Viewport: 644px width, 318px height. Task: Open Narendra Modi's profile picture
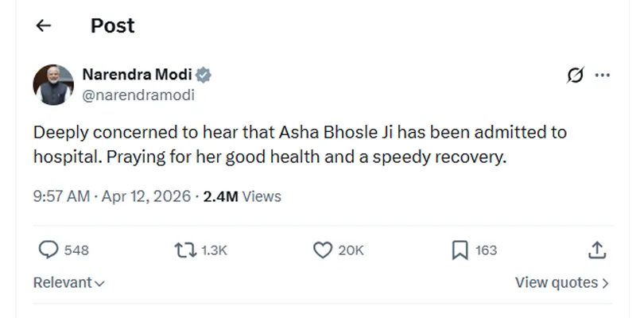53,85
